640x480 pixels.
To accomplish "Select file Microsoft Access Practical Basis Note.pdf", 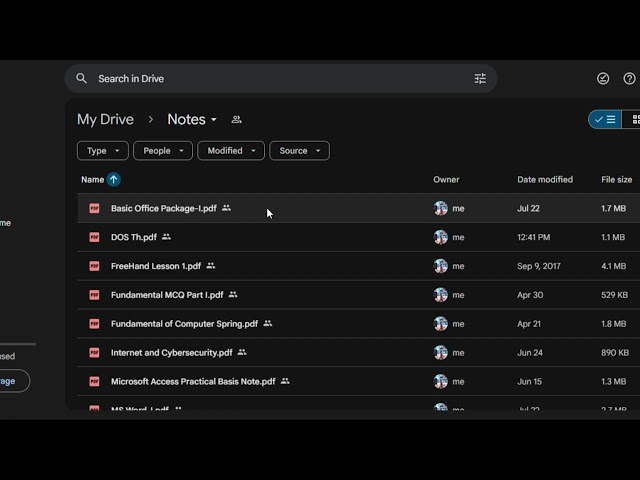I will 193,381.
